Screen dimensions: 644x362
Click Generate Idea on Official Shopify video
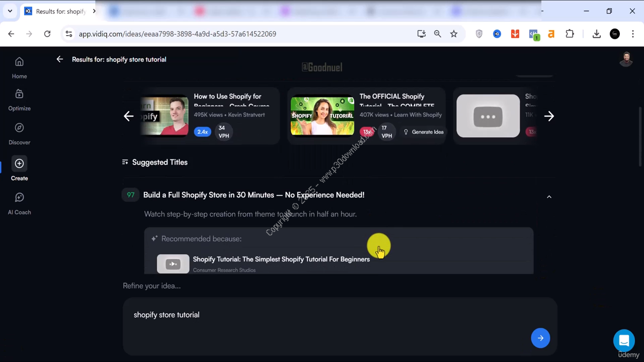423,132
